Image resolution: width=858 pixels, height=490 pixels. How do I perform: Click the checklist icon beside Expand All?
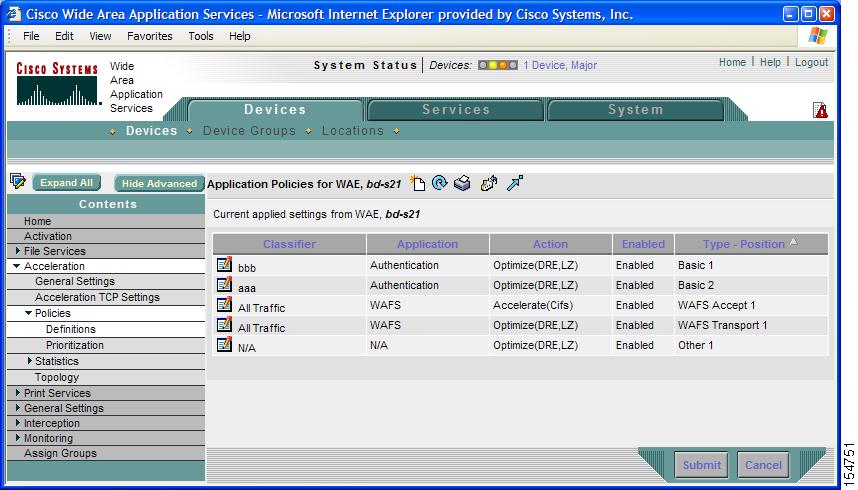click(x=18, y=181)
